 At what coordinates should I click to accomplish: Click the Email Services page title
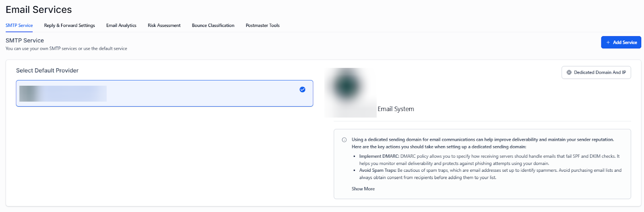pos(39,10)
